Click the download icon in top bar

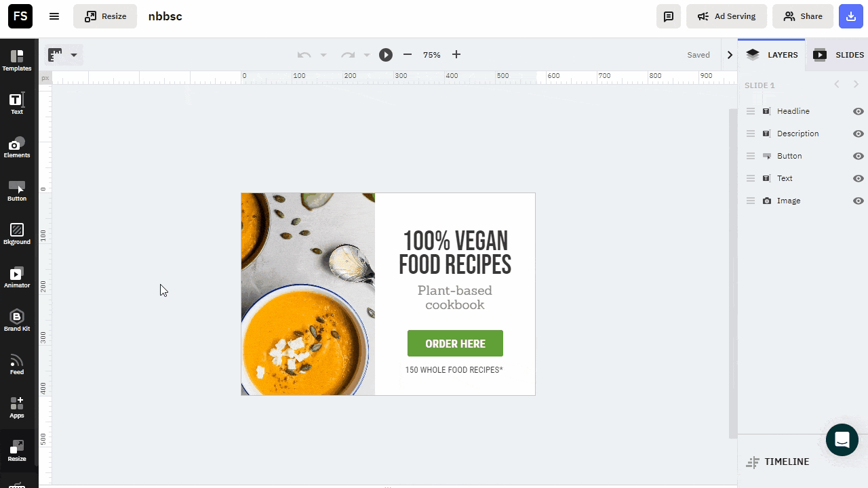[x=851, y=16]
